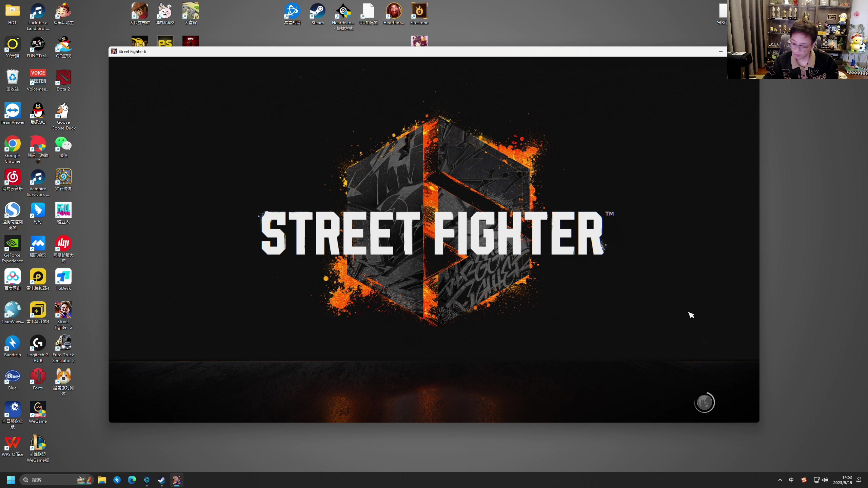The height and width of the screenshot is (488, 868).
Task: Open the notification center bell
Action: (859, 480)
